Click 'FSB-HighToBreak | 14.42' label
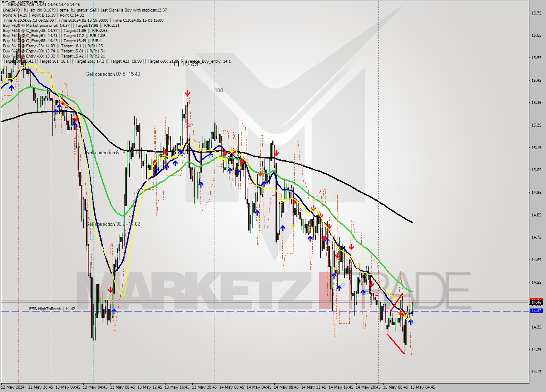Screen dimensions: 546x392 (x=52, y=308)
